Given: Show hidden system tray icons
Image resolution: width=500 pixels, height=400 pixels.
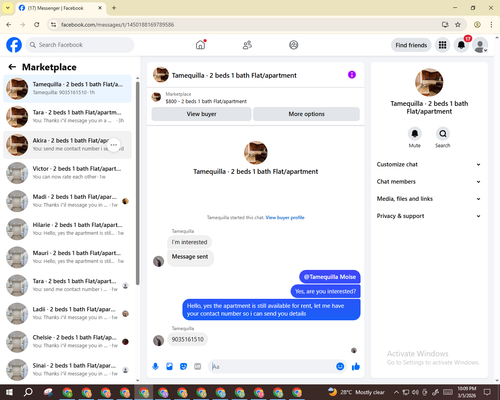Looking at the screenshot, I should [396, 392].
